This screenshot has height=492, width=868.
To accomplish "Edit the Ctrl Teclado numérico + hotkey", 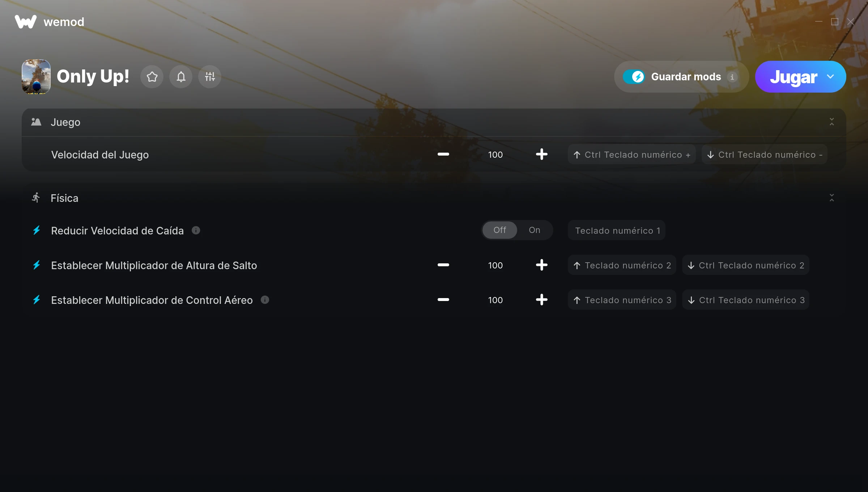I will coord(632,154).
